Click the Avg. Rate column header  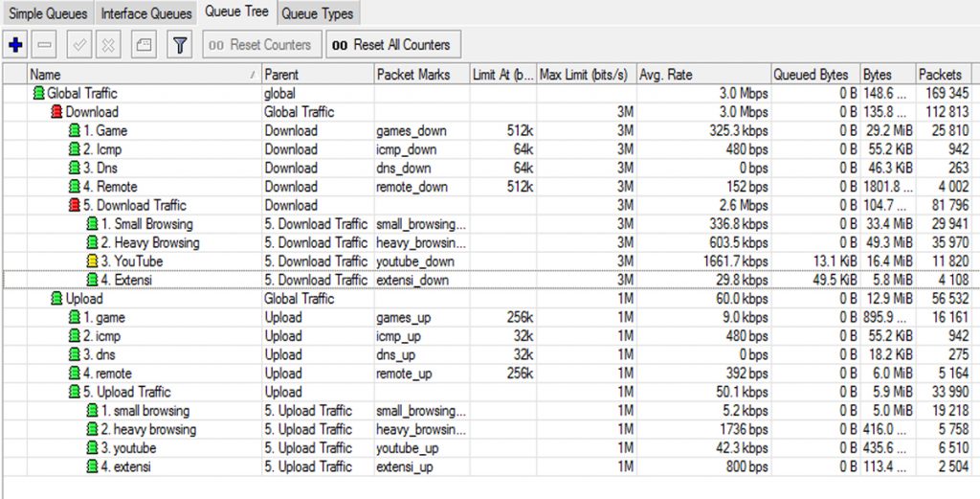pyautogui.click(x=703, y=75)
